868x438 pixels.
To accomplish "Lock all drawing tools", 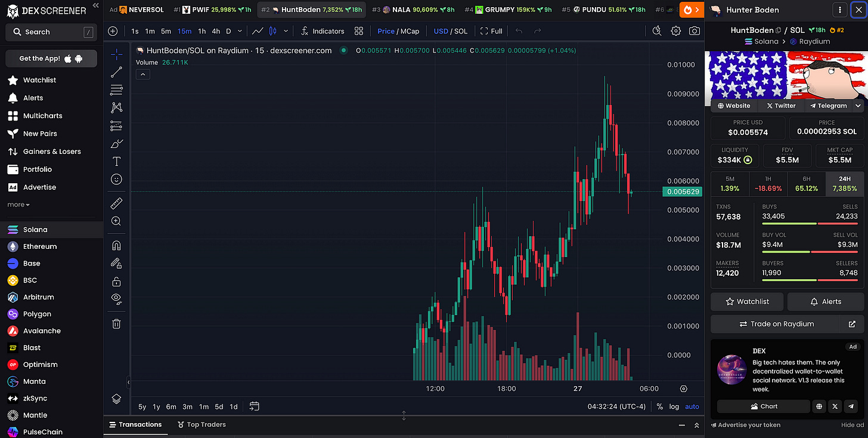I will pos(116,281).
